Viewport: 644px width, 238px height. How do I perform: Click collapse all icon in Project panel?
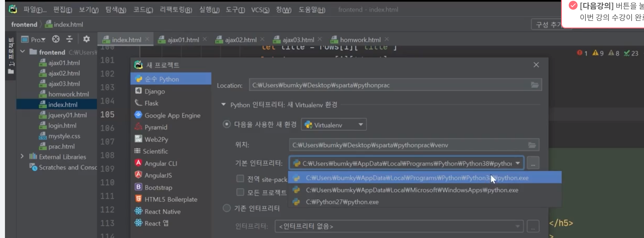coord(69,39)
